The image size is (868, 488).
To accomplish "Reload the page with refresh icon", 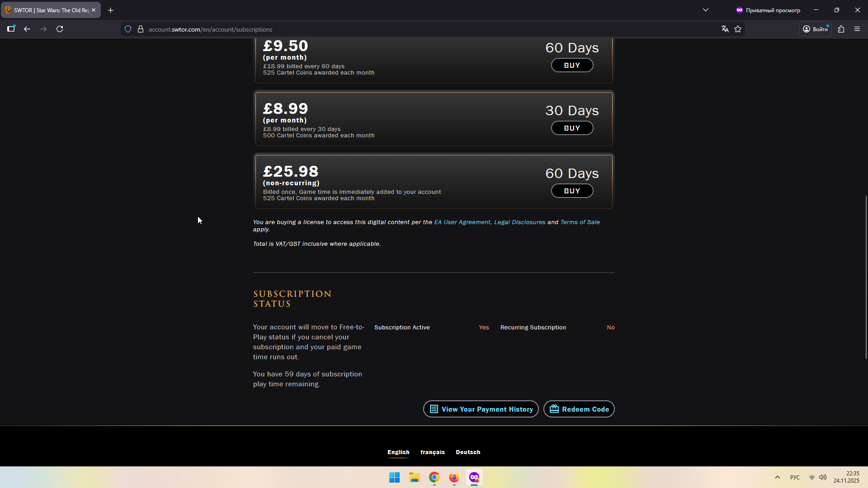I will coord(60,29).
